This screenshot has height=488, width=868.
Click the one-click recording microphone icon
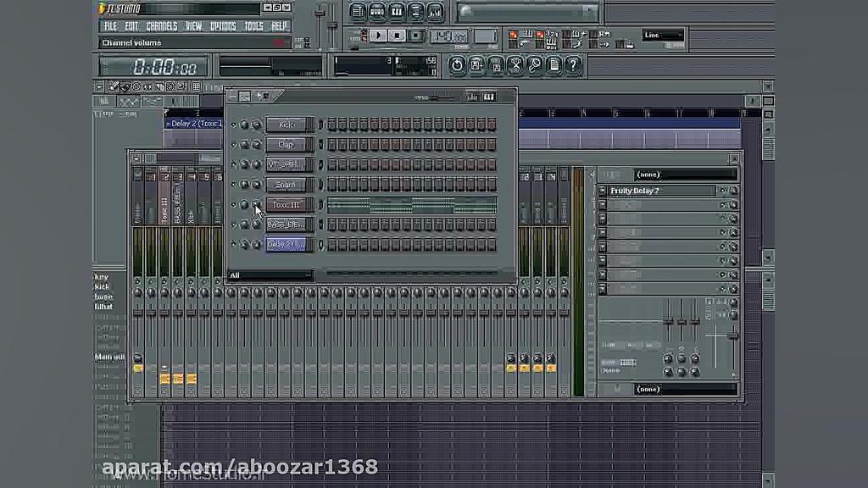(534, 65)
